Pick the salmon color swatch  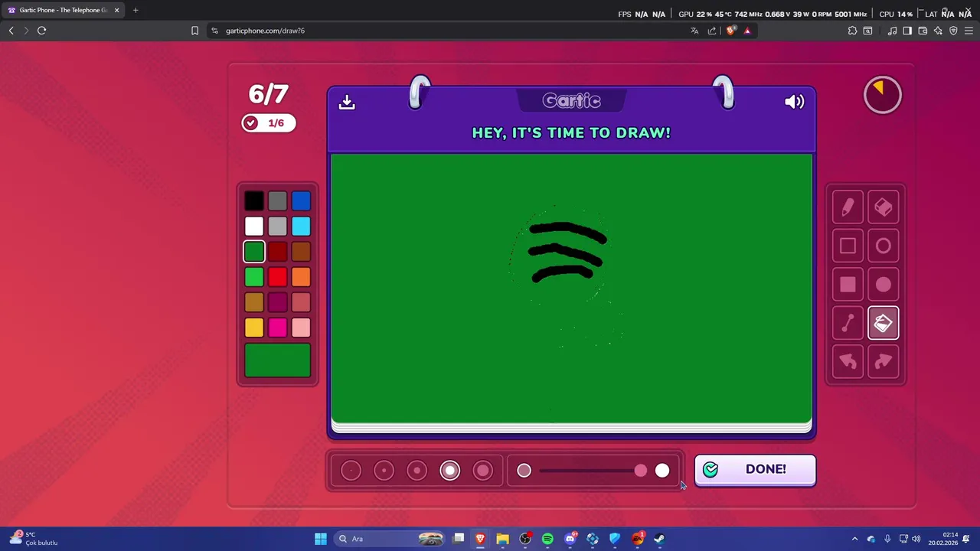(x=301, y=302)
